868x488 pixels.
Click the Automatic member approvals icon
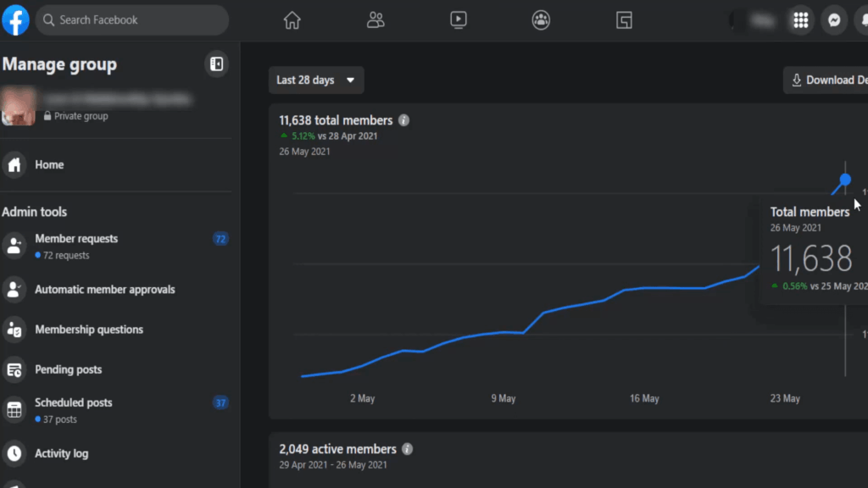point(14,290)
